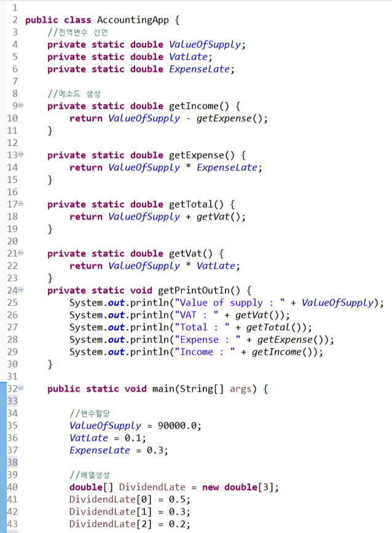Click the getExpense() call on line 10
Viewport: 392px width, 533px height.
pos(230,118)
